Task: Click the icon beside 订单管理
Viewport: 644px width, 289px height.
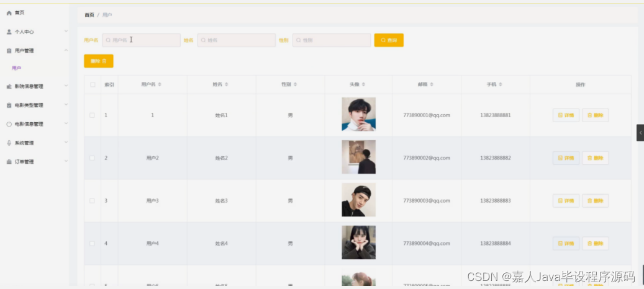Action: pos(9,162)
